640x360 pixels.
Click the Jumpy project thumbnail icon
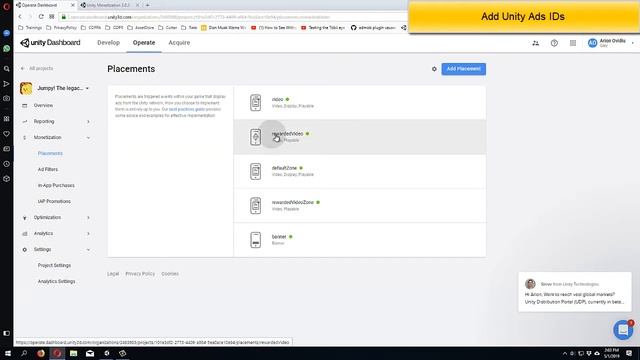pos(26,88)
